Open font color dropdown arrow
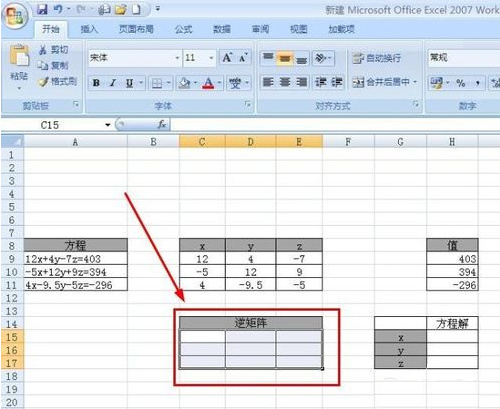 (x=220, y=83)
